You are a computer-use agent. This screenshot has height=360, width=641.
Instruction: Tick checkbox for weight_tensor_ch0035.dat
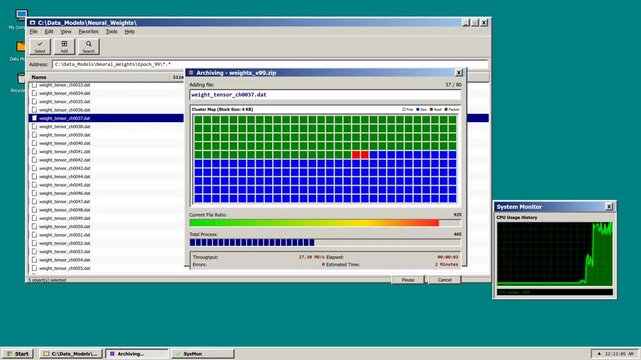point(34,101)
